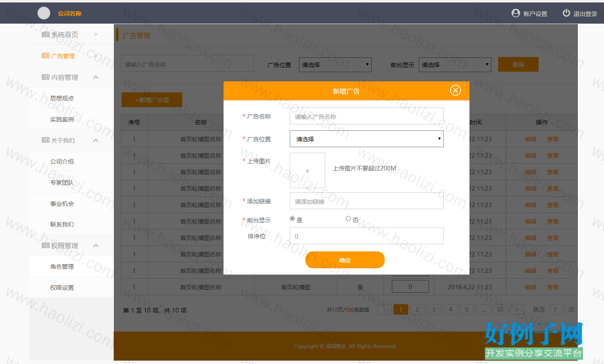Click the previous page arrow
Image resolution: width=604 pixels, height=364 pixels.
point(384,310)
